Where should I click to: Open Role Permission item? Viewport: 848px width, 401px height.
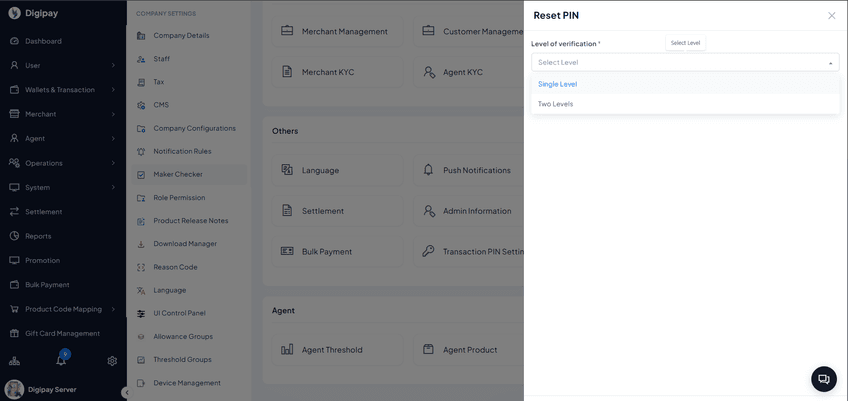pos(189,198)
